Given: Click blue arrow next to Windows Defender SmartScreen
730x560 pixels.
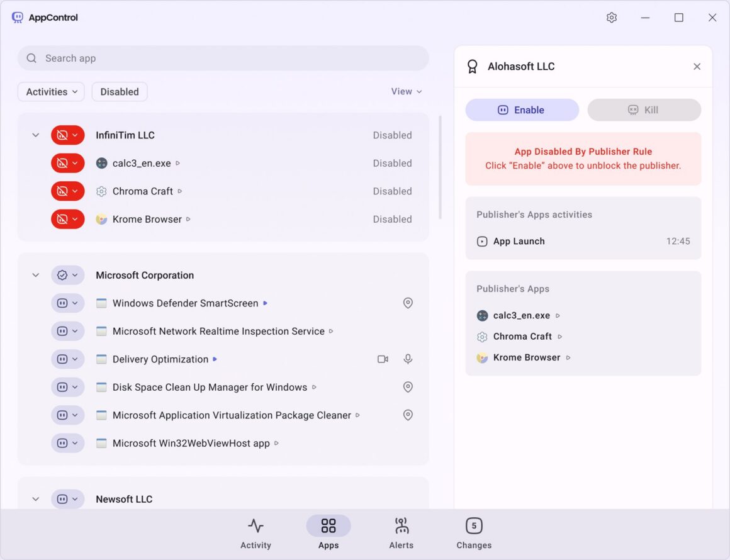Looking at the screenshot, I should point(266,303).
